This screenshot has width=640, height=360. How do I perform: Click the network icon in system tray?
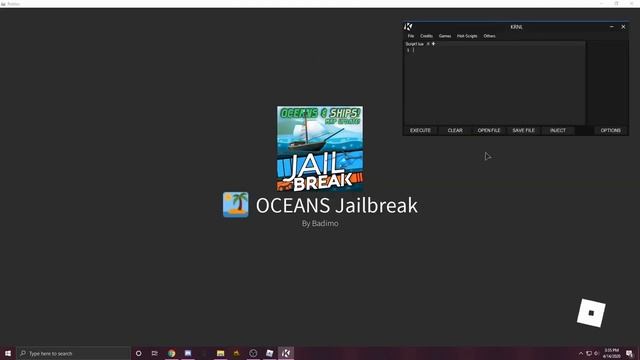(589, 353)
